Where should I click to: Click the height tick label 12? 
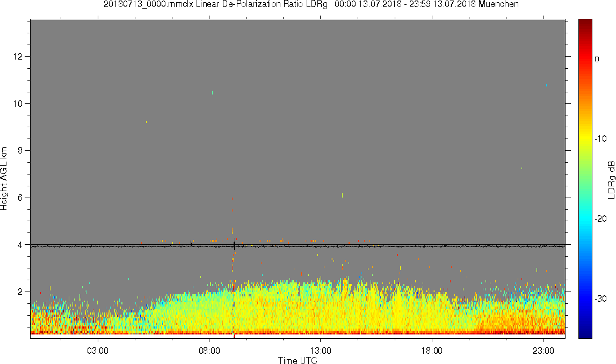point(18,56)
